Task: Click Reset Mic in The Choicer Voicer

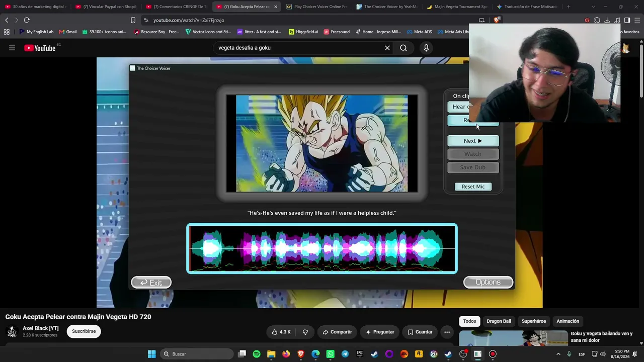Action: 473,187
